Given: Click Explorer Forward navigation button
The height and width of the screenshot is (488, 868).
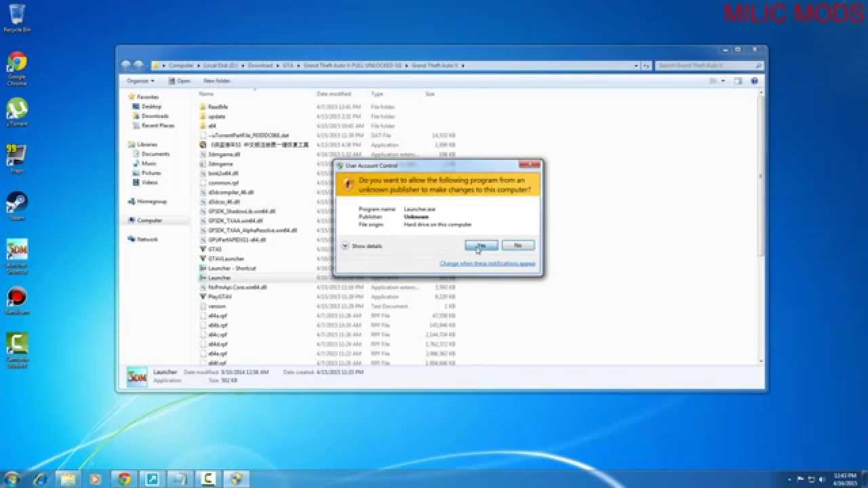Looking at the screenshot, I should click(138, 65).
